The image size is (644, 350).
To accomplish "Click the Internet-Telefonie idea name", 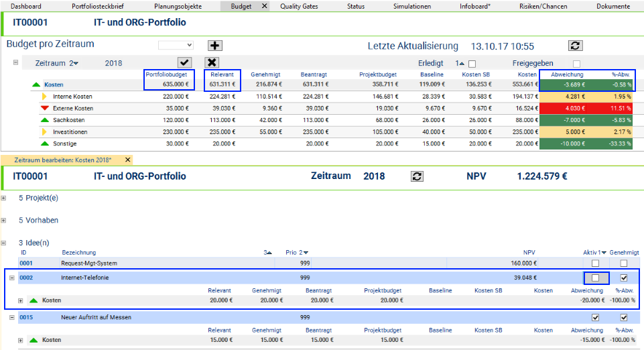I will point(84,278).
